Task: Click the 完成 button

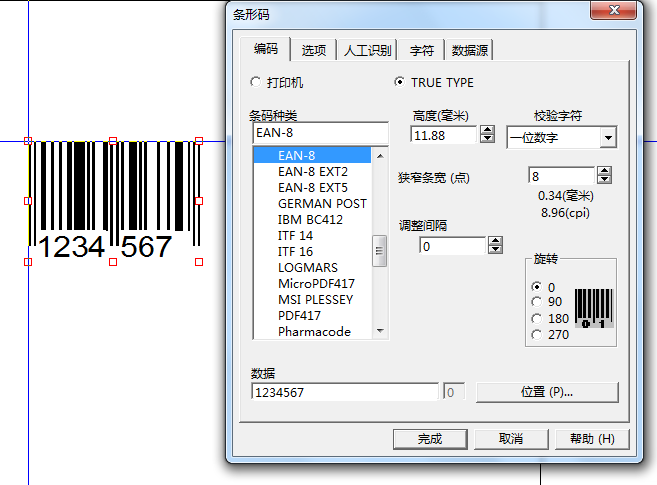Action: (x=430, y=439)
